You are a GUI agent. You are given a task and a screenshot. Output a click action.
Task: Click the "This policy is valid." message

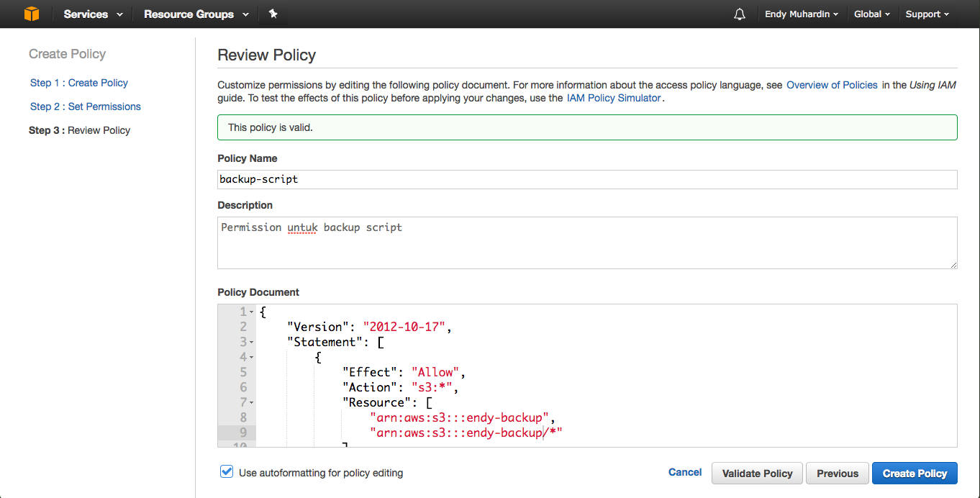point(271,127)
